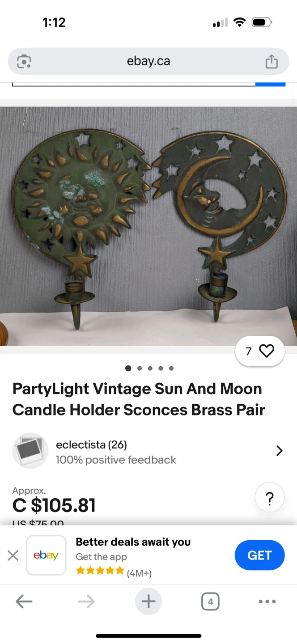Tap GET to download the eBay app
The height and width of the screenshot is (644, 297).
pos(259,555)
